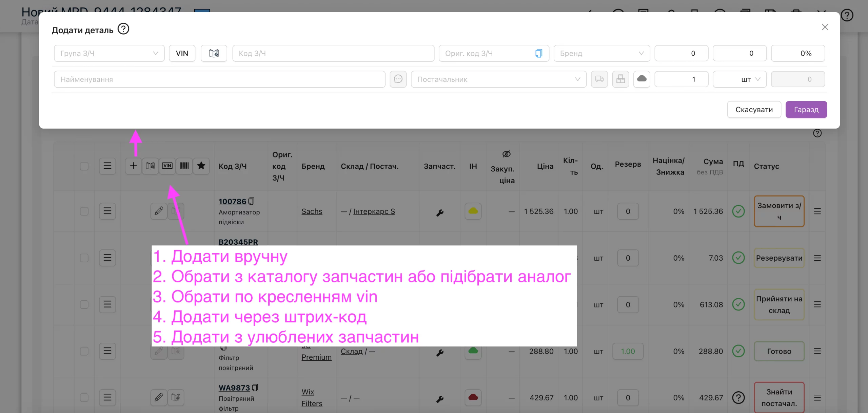The image size is (868, 413).
Task: Click Скасувати button
Action: point(754,110)
